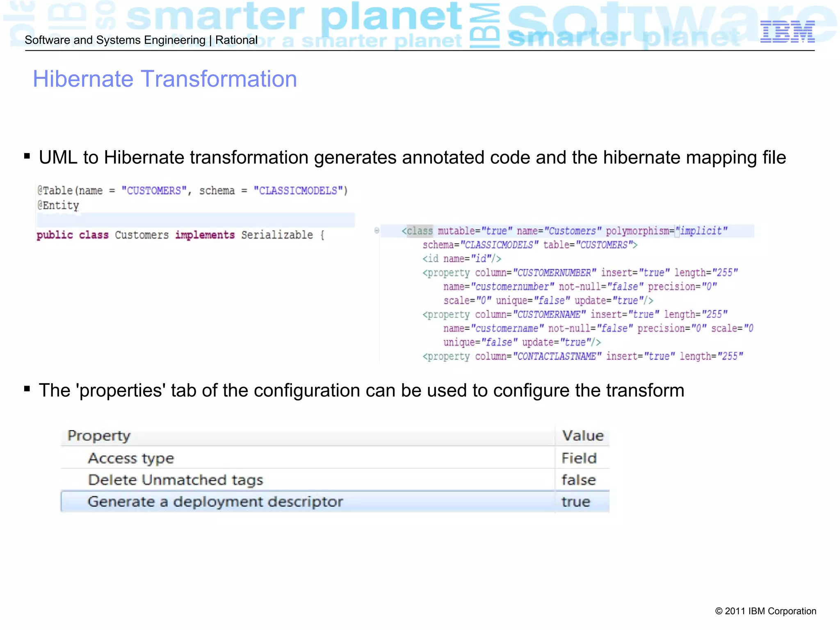Viewport: 840px width, 630px height.
Task: Select the 'Property' column header
Action: [x=99, y=435]
